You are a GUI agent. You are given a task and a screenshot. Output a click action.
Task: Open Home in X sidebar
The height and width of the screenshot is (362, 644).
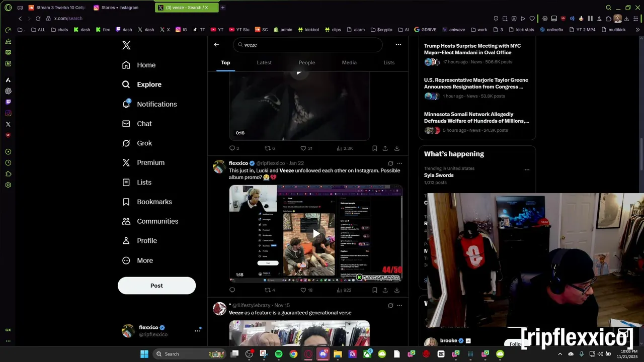(139, 65)
